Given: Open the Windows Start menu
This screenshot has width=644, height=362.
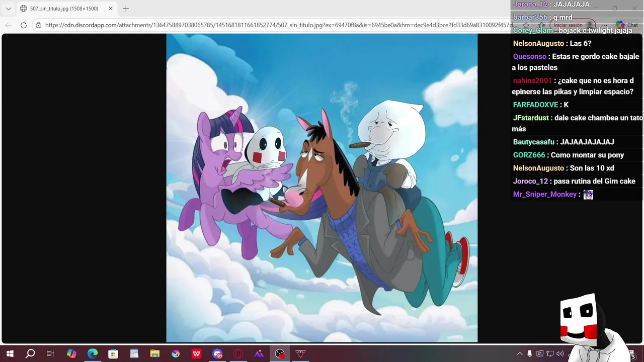Looking at the screenshot, I should pyautogui.click(x=10, y=354).
